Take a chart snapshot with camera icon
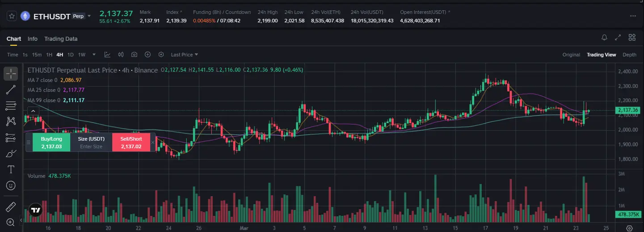Image resolution: width=644 pixels, height=232 pixels. pos(134,55)
